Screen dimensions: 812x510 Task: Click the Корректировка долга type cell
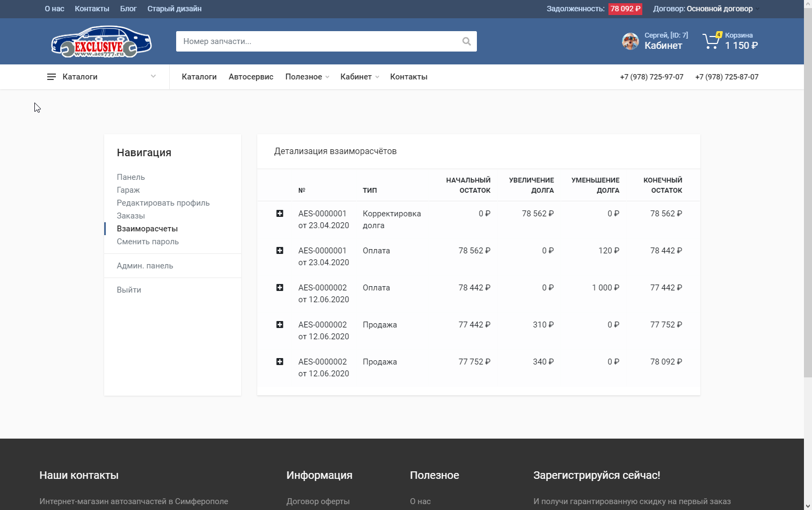tap(392, 220)
